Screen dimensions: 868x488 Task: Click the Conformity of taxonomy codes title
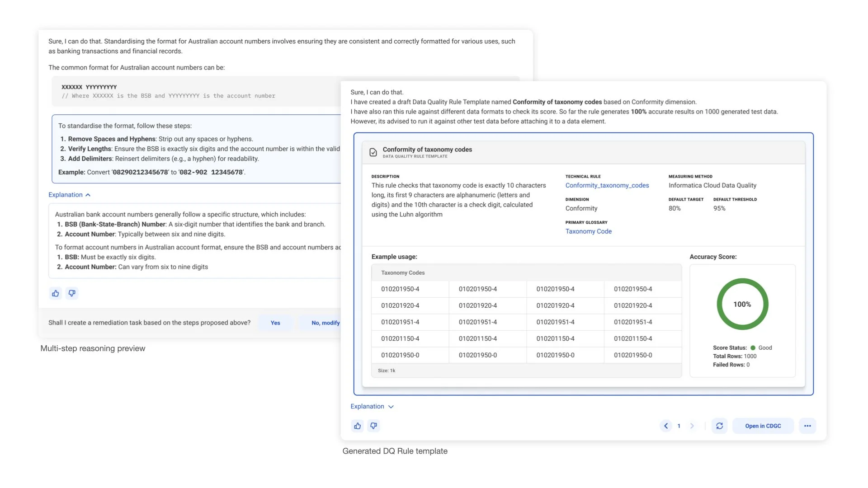[x=427, y=149]
